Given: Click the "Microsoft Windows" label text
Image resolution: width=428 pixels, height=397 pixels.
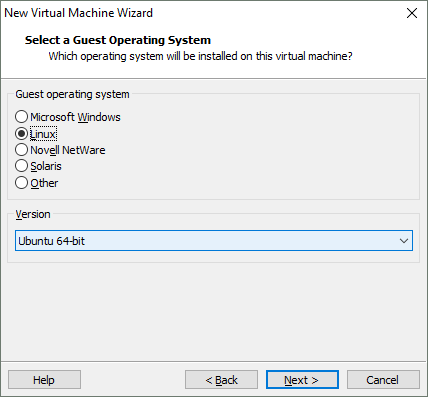Looking at the screenshot, I should [x=75, y=117].
